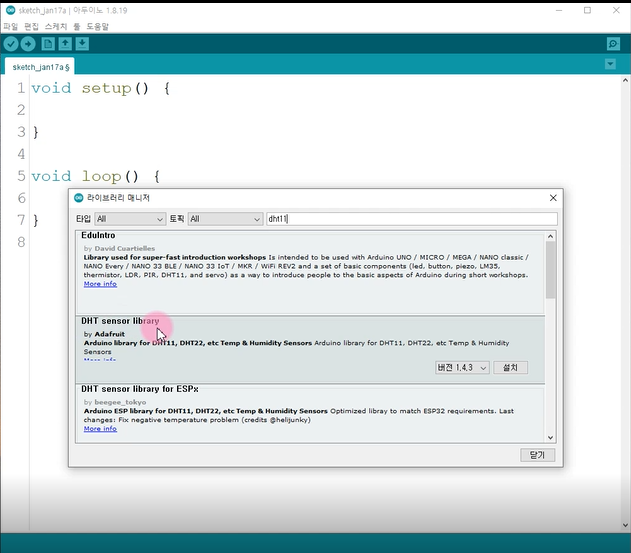Click the 닫기 close button

537,455
